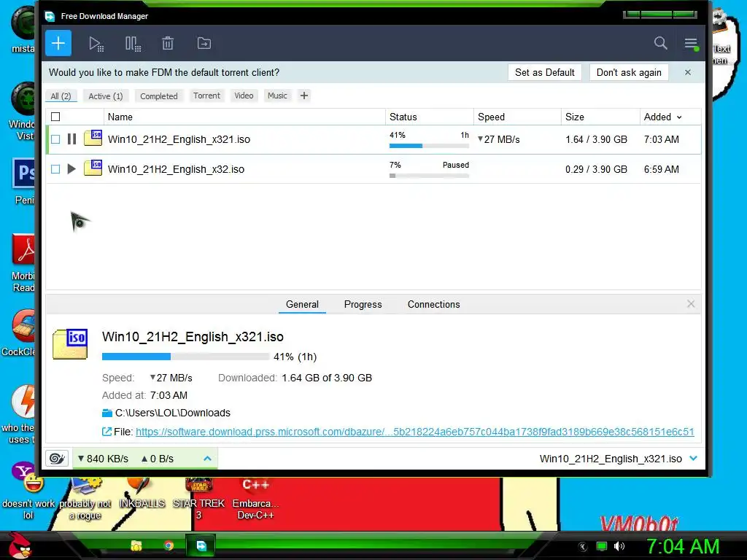
Task: Close the download details panel
Action: tap(691, 304)
